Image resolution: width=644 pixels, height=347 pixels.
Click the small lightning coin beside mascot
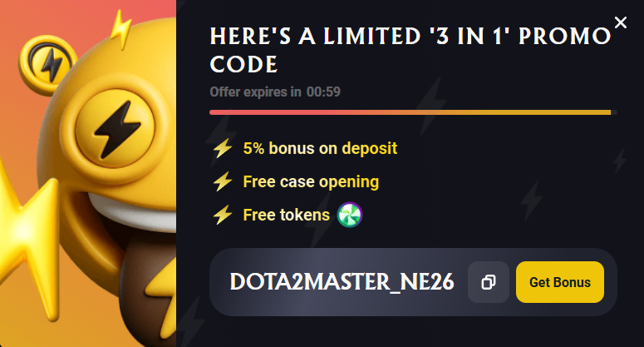48,65
